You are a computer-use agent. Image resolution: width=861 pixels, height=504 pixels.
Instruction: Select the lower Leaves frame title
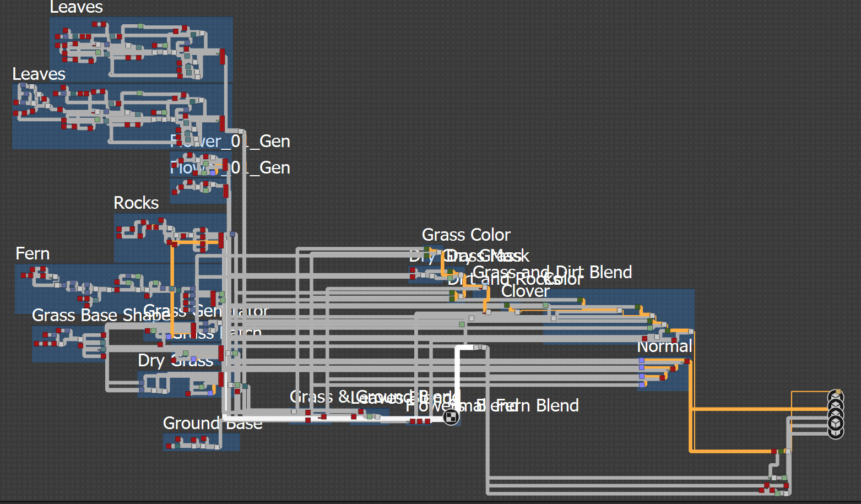[x=39, y=74]
